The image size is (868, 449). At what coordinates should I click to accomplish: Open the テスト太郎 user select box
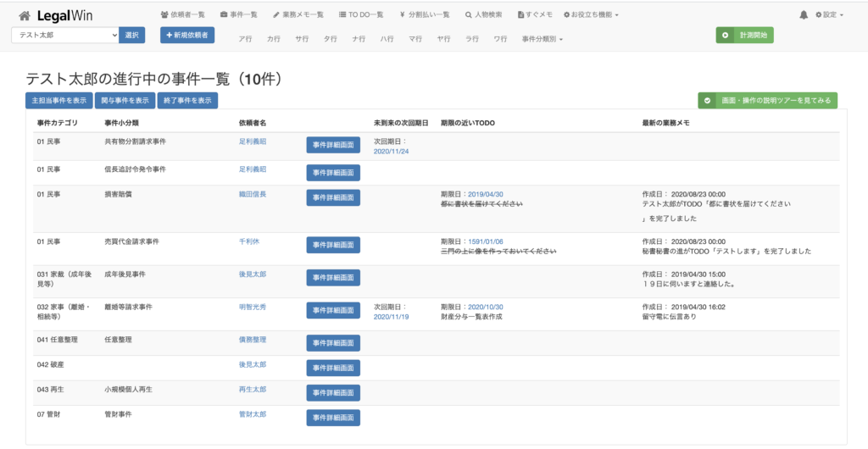click(65, 36)
